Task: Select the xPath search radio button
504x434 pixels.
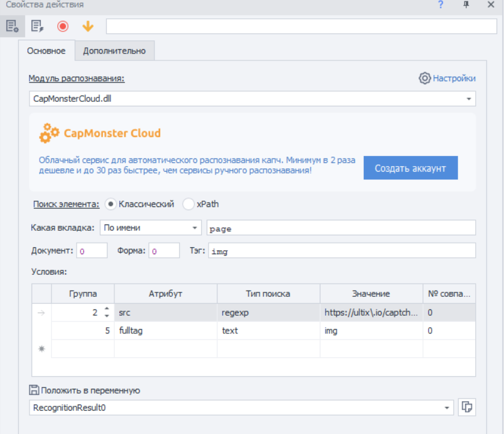Action: tap(188, 204)
